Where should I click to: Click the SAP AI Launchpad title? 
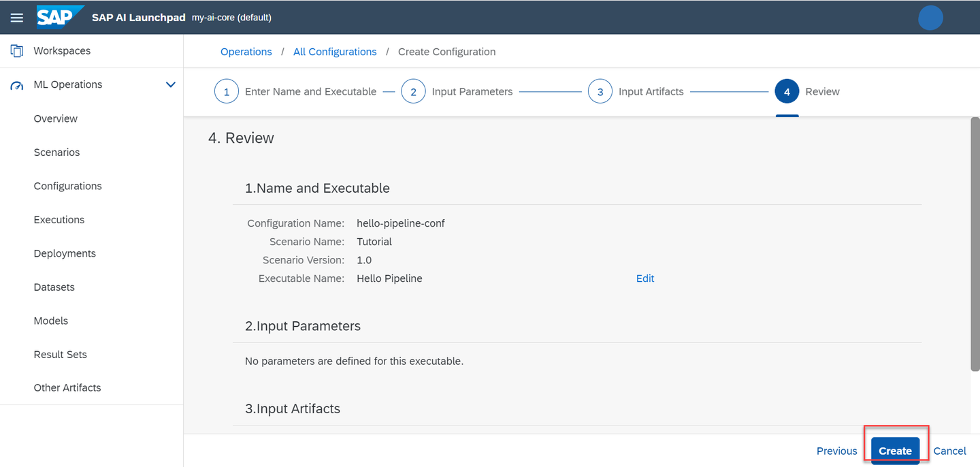click(x=138, y=18)
